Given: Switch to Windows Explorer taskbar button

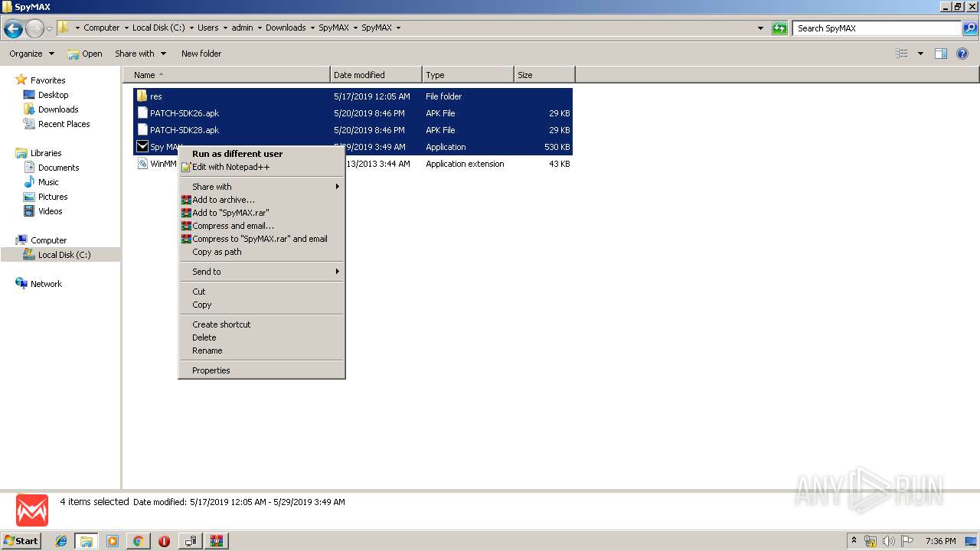Looking at the screenshot, I should coord(86,541).
